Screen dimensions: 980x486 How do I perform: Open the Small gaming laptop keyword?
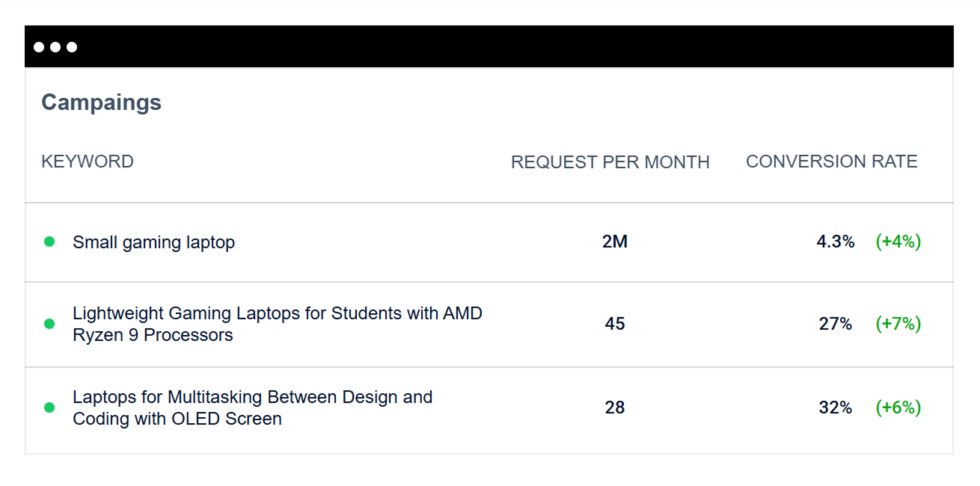[153, 242]
